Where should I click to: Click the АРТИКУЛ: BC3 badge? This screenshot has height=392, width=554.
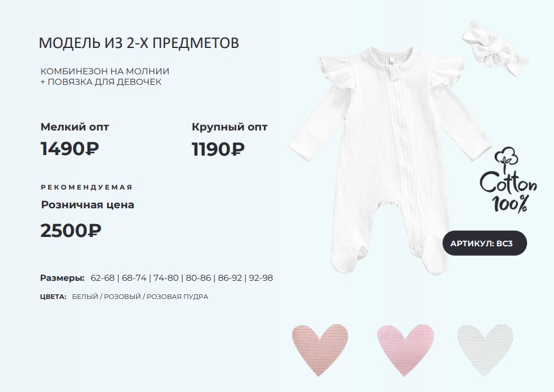[x=484, y=243]
